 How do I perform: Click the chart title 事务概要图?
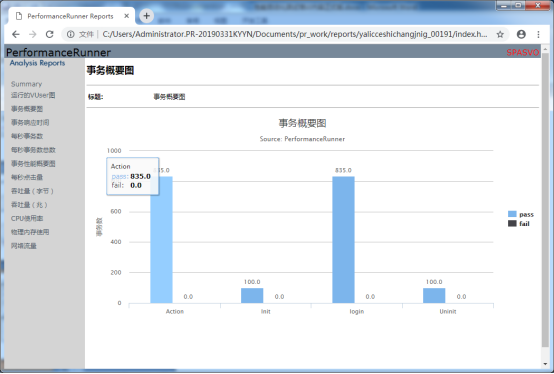point(302,123)
